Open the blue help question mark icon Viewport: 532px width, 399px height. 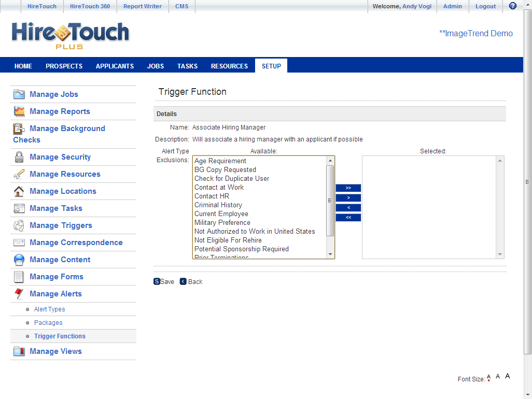click(512, 6)
